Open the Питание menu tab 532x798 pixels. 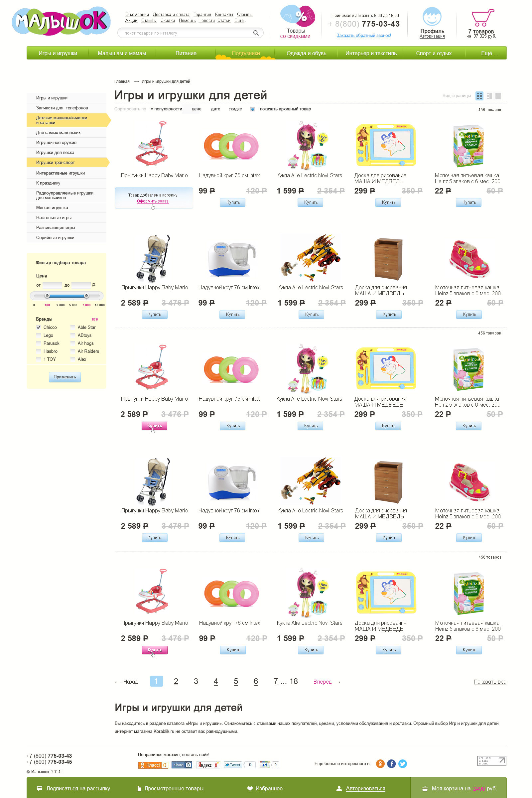tap(186, 53)
